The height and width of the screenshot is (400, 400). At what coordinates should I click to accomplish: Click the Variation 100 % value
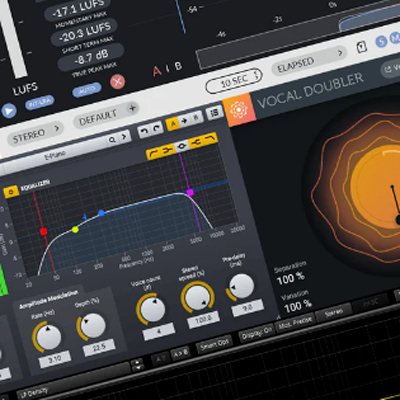point(297,306)
